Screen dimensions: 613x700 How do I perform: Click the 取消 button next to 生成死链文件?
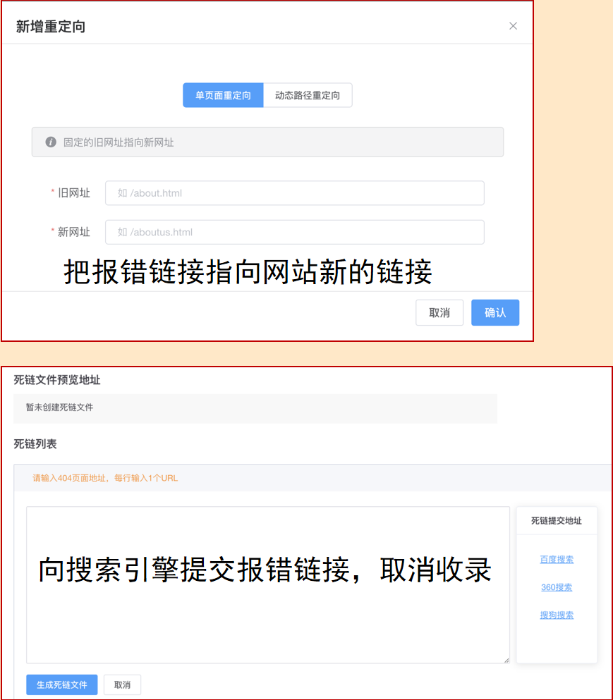click(x=122, y=684)
